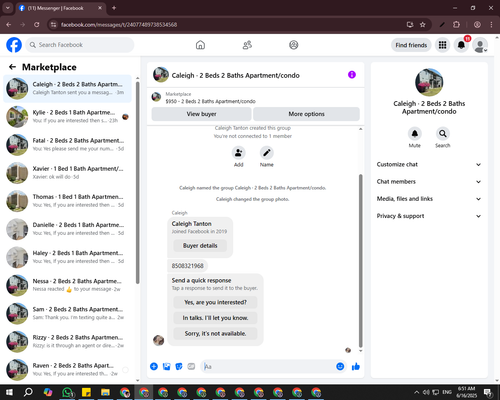
Task: Open the Friends icon in top navigation
Action: (247, 45)
